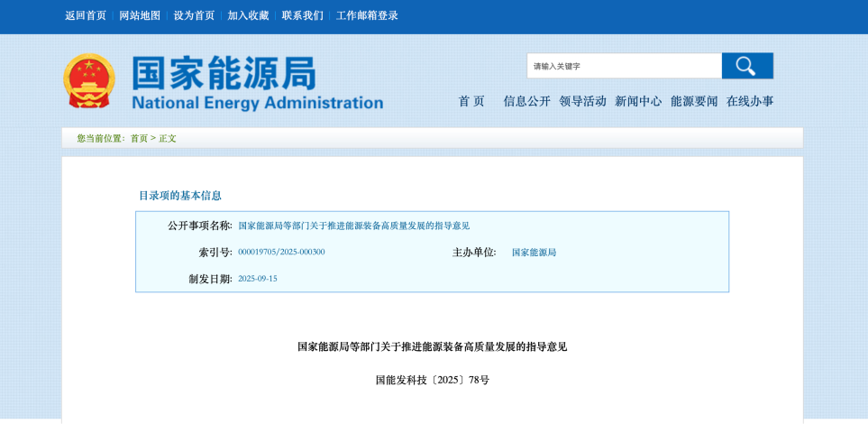Click the magnifier search icon button
Viewport: 868px width, 424px height.
tap(746, 66)
